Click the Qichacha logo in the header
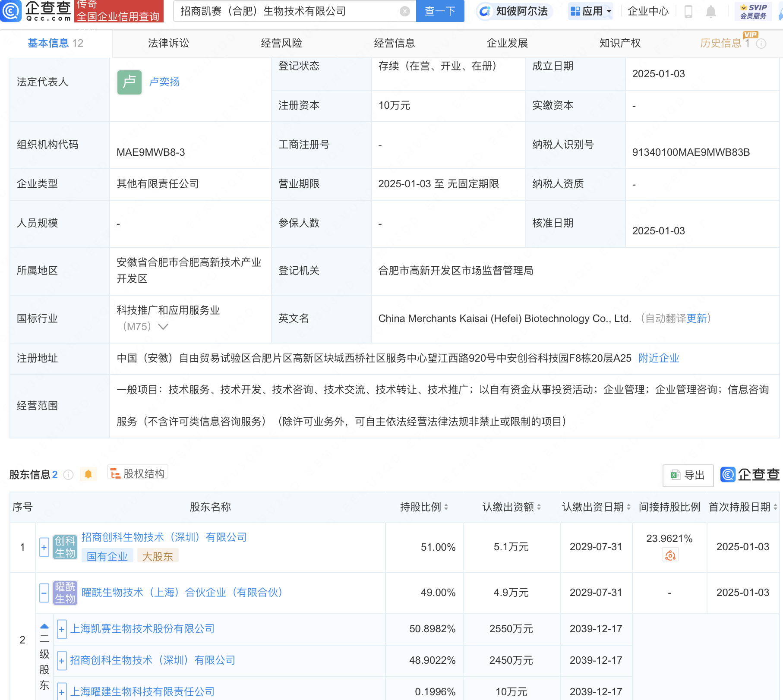Image resolution: width=783 pixels, height=700 pixels. (36, 11)
